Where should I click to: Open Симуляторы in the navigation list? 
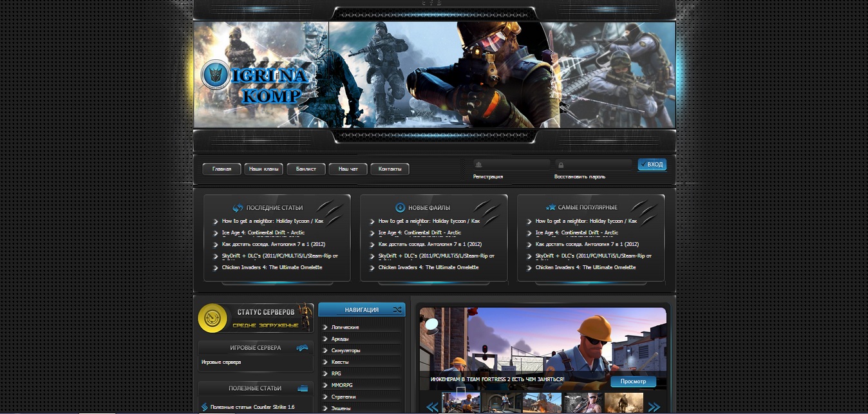(x=346, y=350)
